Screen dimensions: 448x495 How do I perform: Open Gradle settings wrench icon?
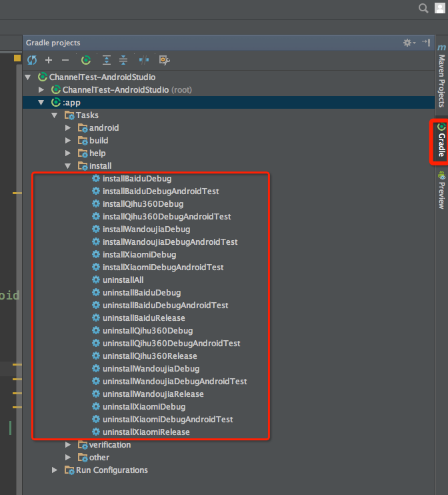click(x=165, y=60)
